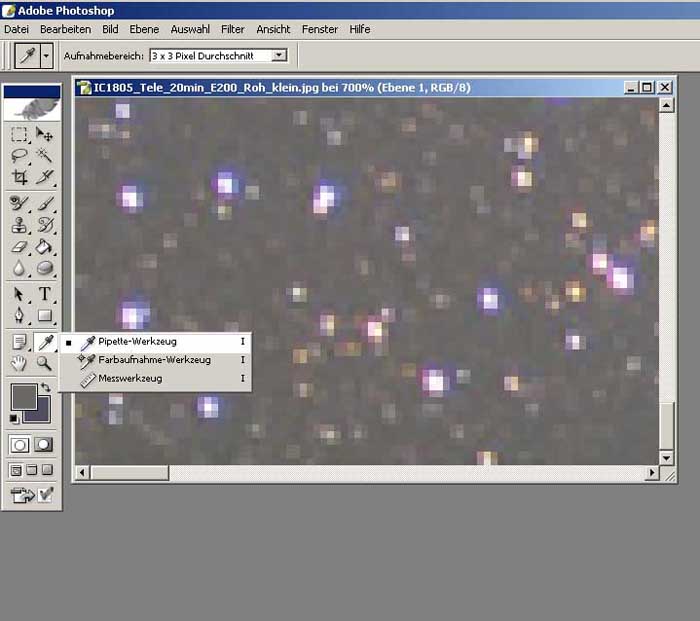
Task: Choose Farbaufnahme-Werkzeug from the flyout
Action: tap(154, 360)
